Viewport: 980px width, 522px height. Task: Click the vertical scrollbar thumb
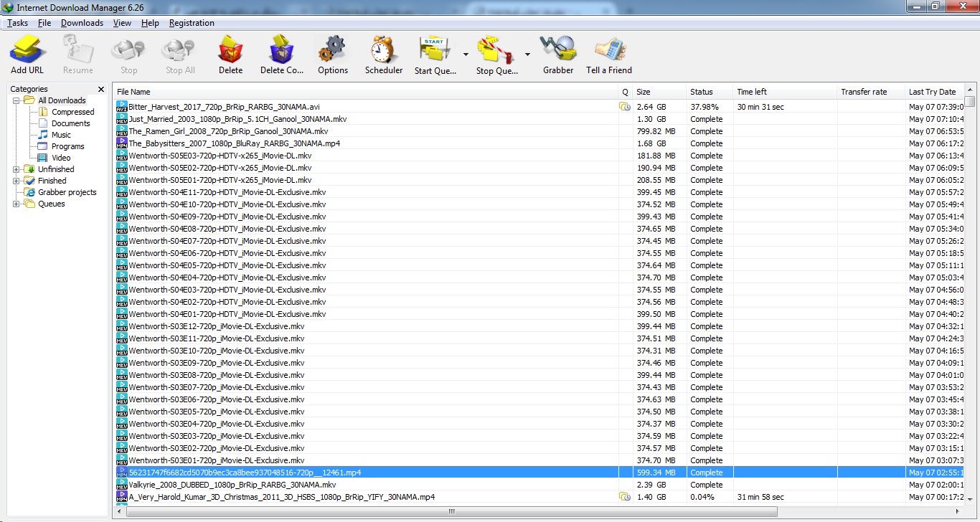(x=970, y=101)
